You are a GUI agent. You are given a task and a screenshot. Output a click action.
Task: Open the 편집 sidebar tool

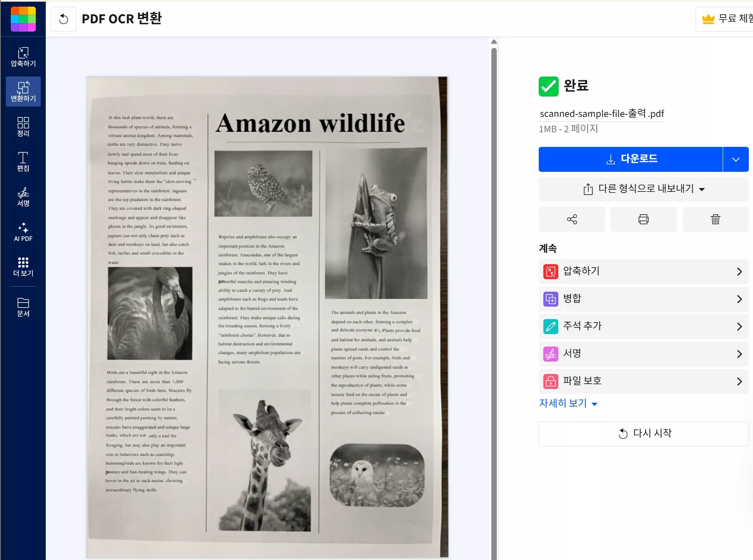pyautogui.click(x=23, y=161)
